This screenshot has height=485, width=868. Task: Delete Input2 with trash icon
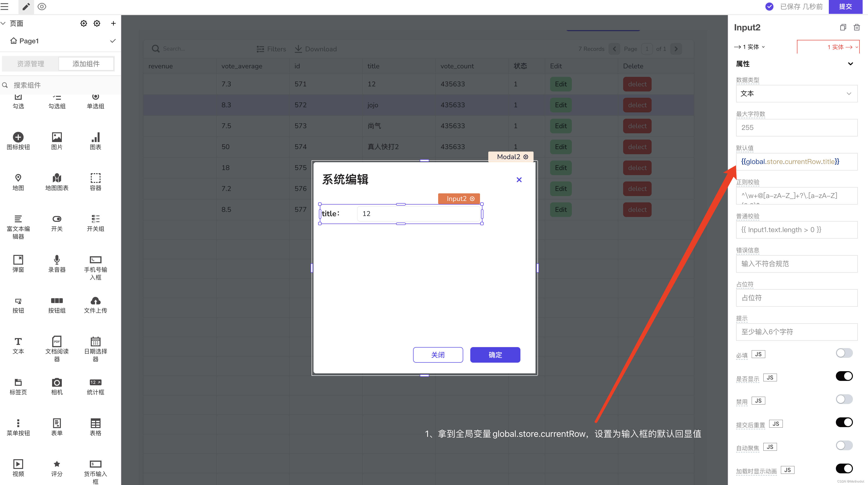(x=857, y=27)
